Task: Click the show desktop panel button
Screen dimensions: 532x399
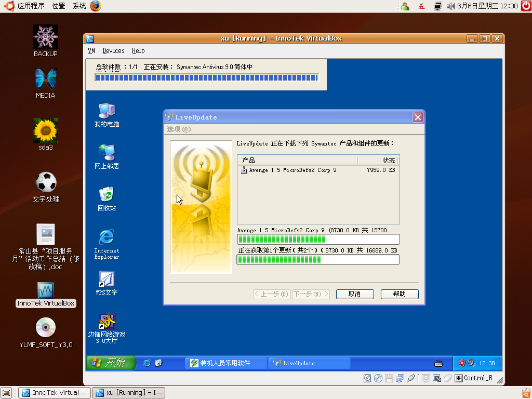Action: click(6, 393)
